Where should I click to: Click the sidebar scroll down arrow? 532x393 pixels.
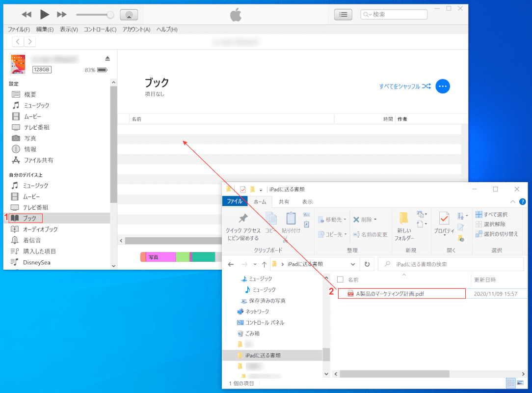click(x=114, y=266)
